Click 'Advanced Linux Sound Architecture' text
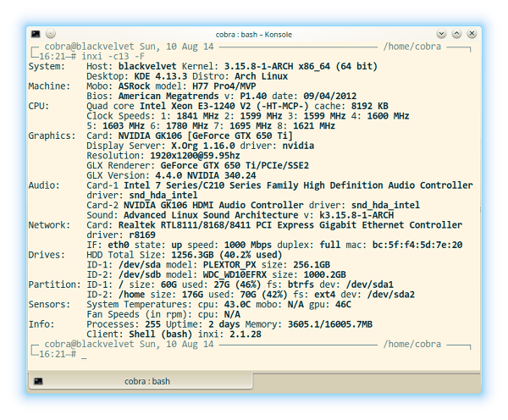Image resolution: width=508 pixels, height=420 pixels. click(211, 215)
